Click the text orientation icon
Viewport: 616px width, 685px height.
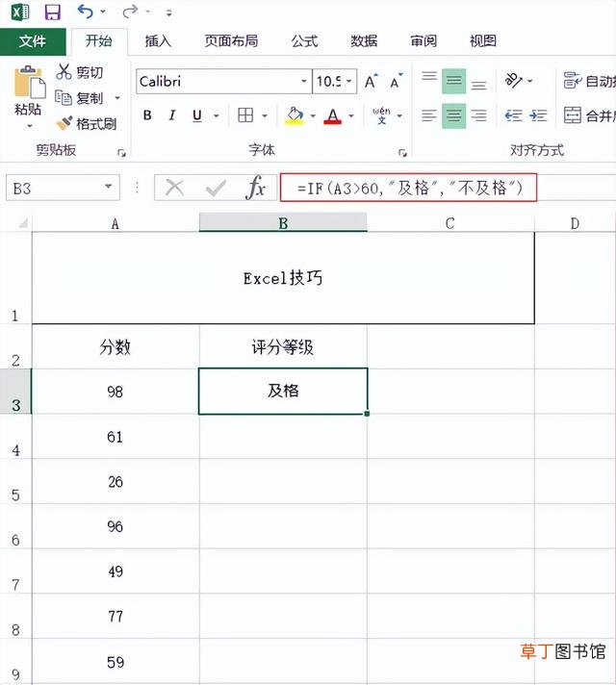click(x=513, y=81)
